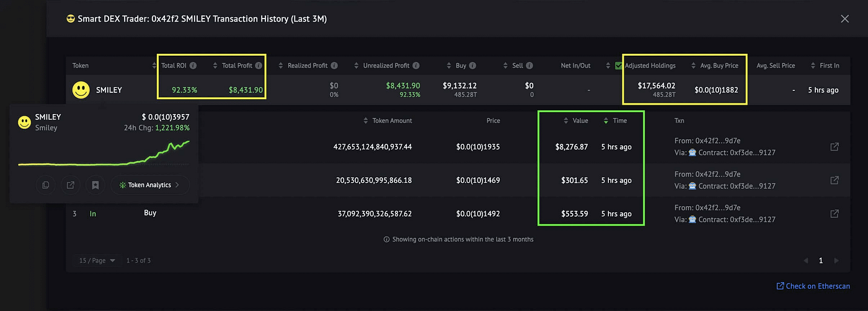The width and height of the screenshot is (868, 311).
Task: Open SMILEY token in external link icon
Action: [x=70, y=185]
